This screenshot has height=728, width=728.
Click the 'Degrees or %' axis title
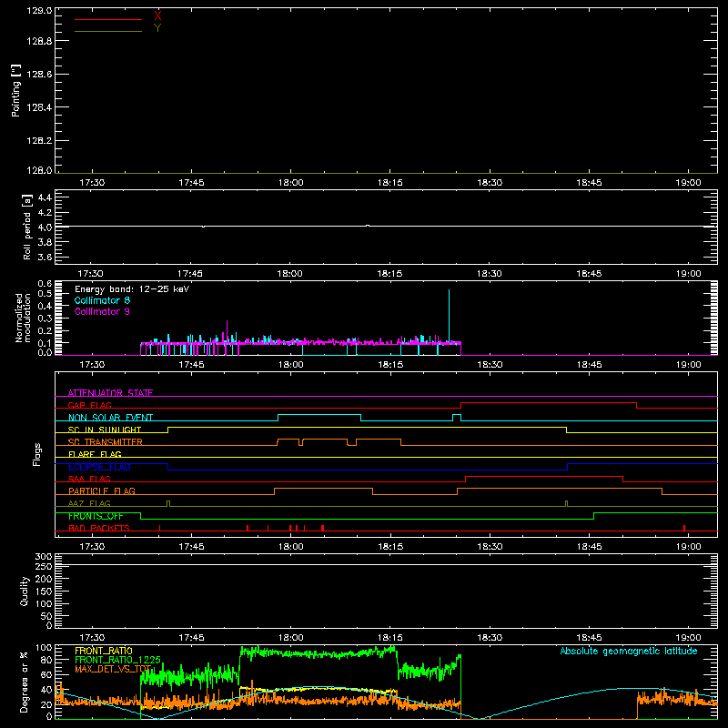coord(25,682)
